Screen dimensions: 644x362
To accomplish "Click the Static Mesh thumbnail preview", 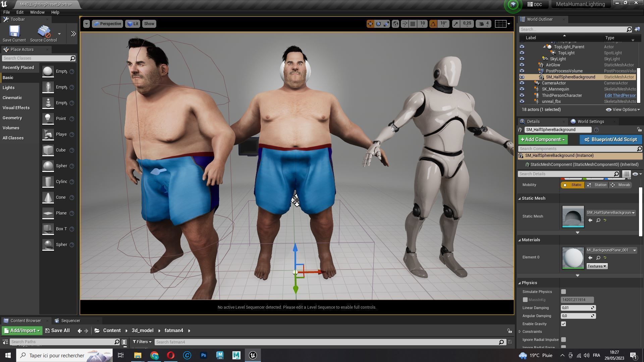I will tap(573, 217).
